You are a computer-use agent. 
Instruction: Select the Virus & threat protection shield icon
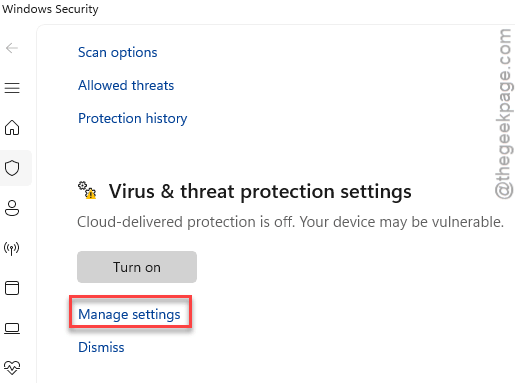click(12, 168)
